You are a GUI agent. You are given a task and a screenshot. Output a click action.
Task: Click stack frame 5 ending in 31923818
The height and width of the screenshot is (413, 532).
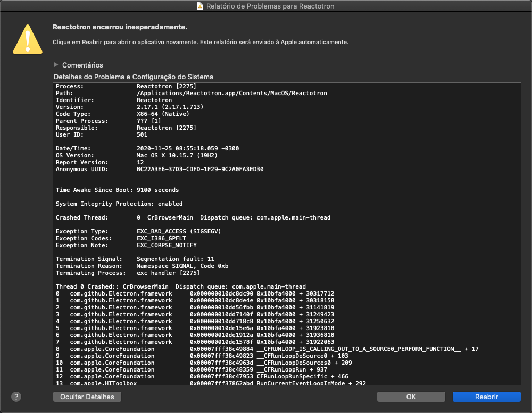(195, 328)
